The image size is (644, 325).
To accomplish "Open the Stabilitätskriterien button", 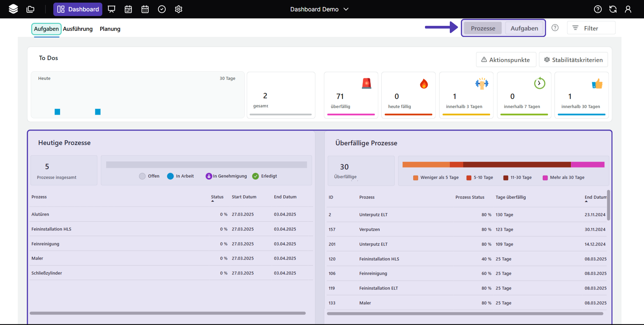I will 573,60.
